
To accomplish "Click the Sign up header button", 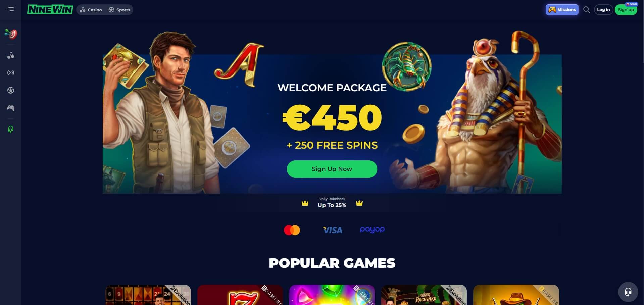I will [626, 10].
